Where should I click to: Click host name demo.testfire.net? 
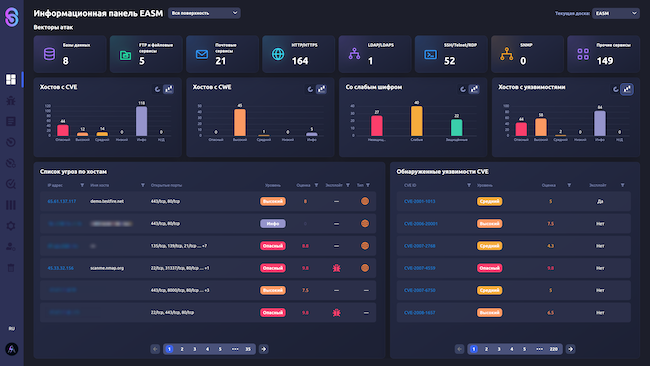107,201
